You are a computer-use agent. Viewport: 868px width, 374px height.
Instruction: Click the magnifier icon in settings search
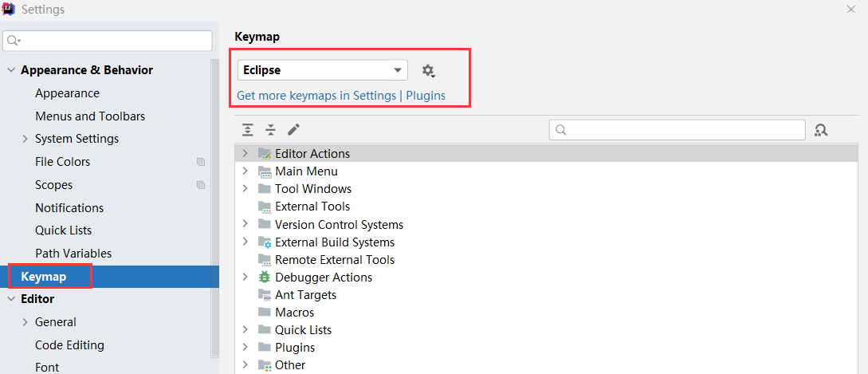pyautogui.click(x=14, y=41)
